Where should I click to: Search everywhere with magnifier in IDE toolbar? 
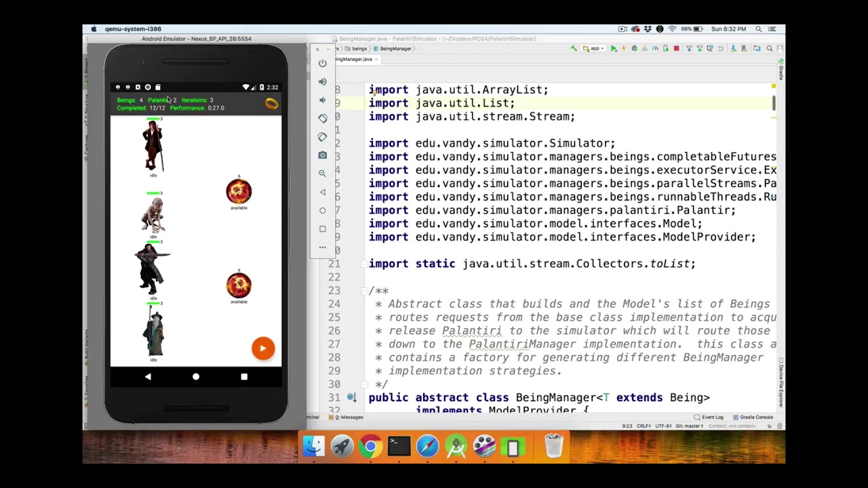pos(770,49)
